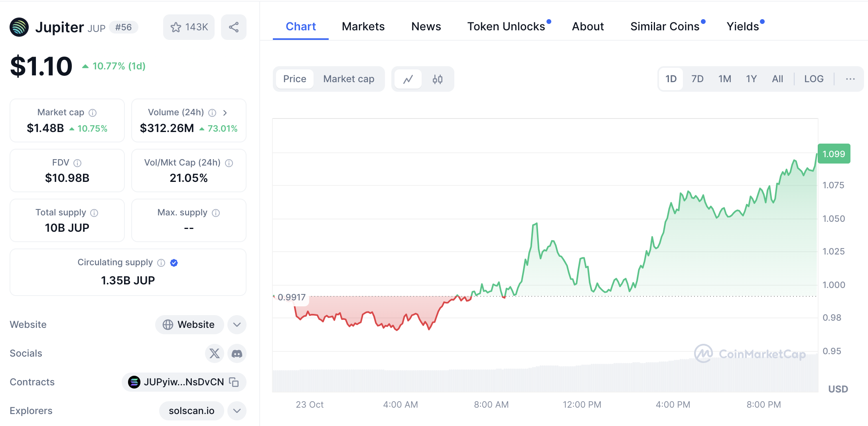Click Market cap info icon
The width and height of the screenshot is (868, 426).
click(93, 113)
